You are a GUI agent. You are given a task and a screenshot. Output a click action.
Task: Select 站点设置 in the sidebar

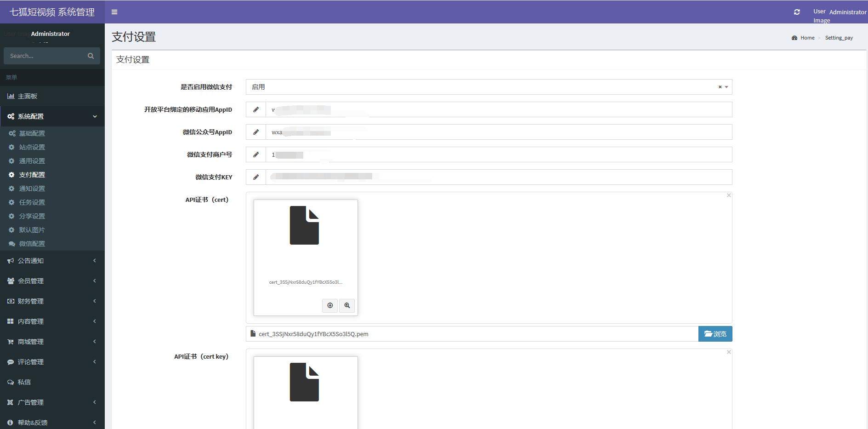click(32, 147)
